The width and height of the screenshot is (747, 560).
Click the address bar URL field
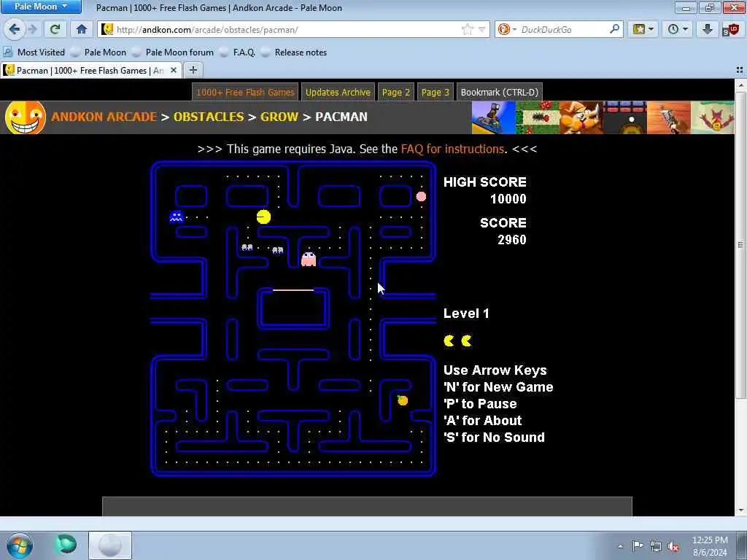(286, 29)
